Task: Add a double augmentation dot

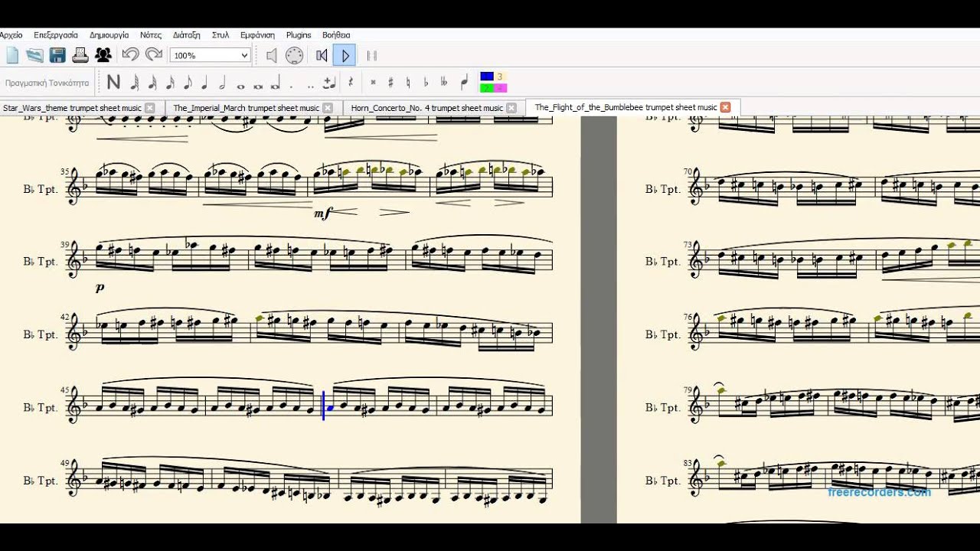Action: 311,86
